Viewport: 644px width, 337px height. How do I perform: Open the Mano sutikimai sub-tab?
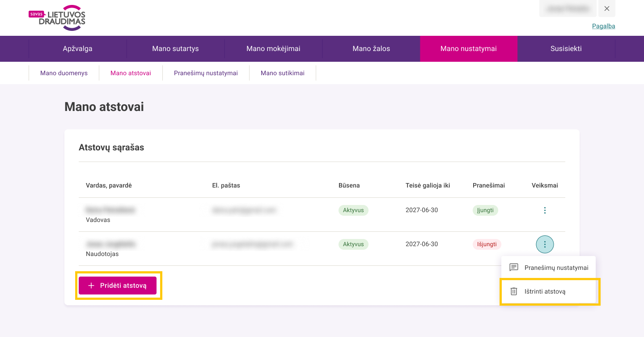[283, 73]
